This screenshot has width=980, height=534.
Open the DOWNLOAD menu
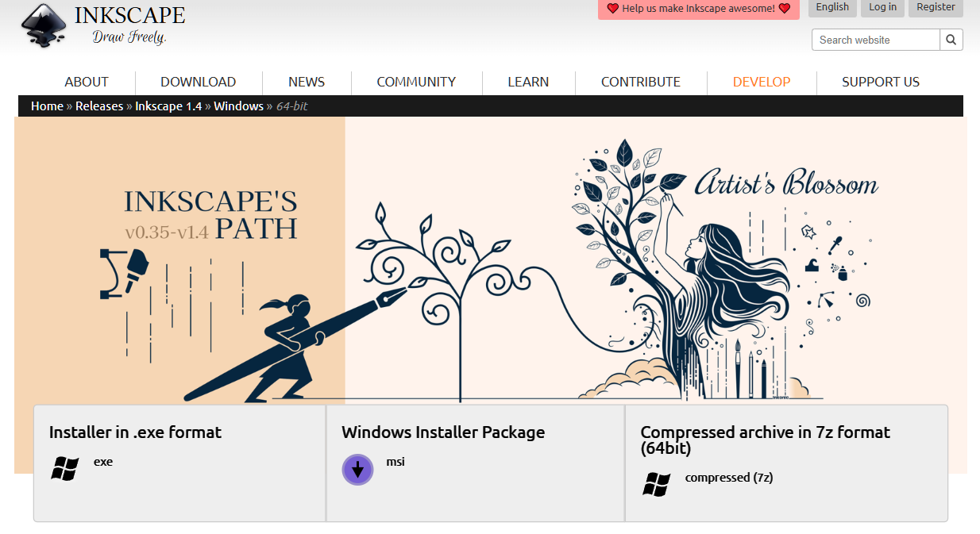[x=199, y=82]
